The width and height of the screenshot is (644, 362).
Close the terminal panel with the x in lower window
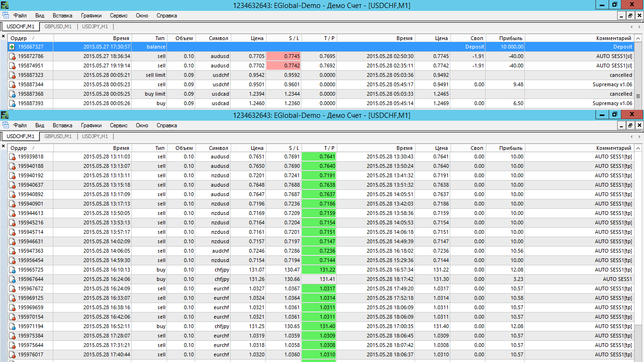pyautogui.click(x=3, y=146)
